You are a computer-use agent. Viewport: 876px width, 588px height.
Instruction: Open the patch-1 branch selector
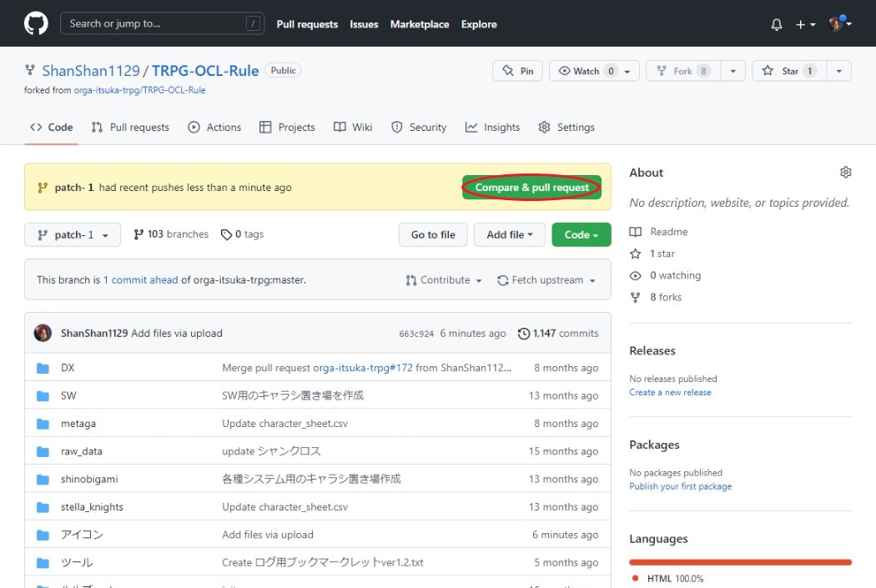pos(73,234)
